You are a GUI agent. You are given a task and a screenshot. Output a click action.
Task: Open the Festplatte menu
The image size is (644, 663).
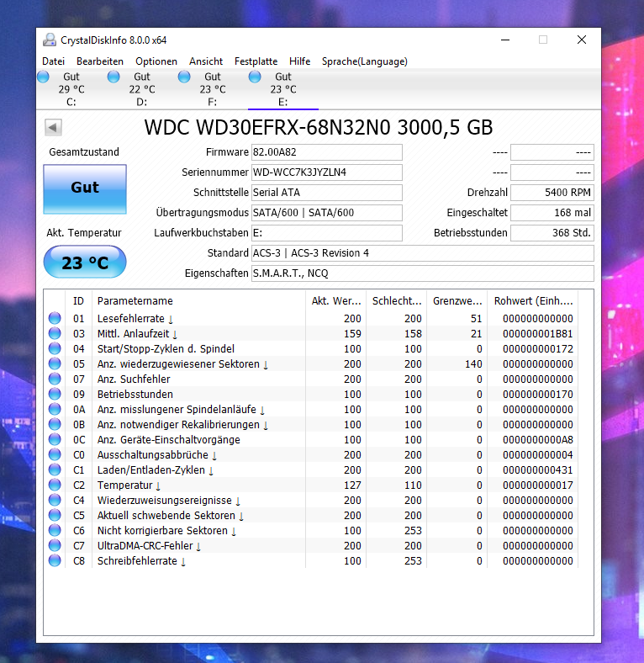click(256, 61)
